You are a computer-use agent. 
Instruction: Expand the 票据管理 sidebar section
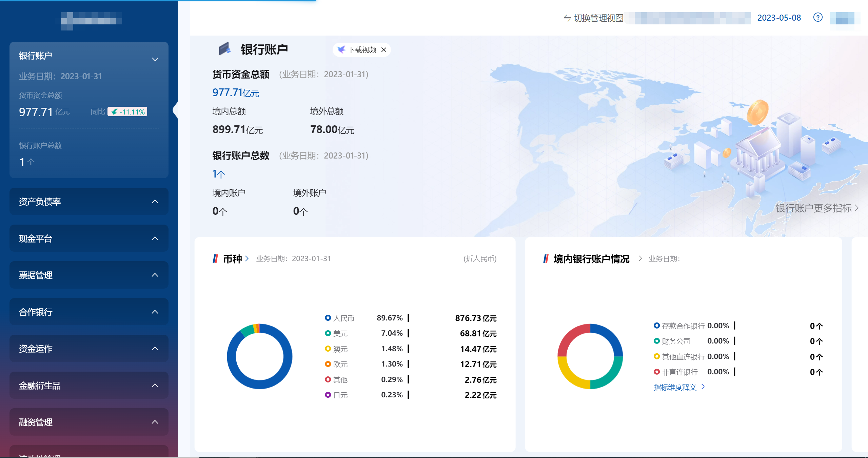155,275
